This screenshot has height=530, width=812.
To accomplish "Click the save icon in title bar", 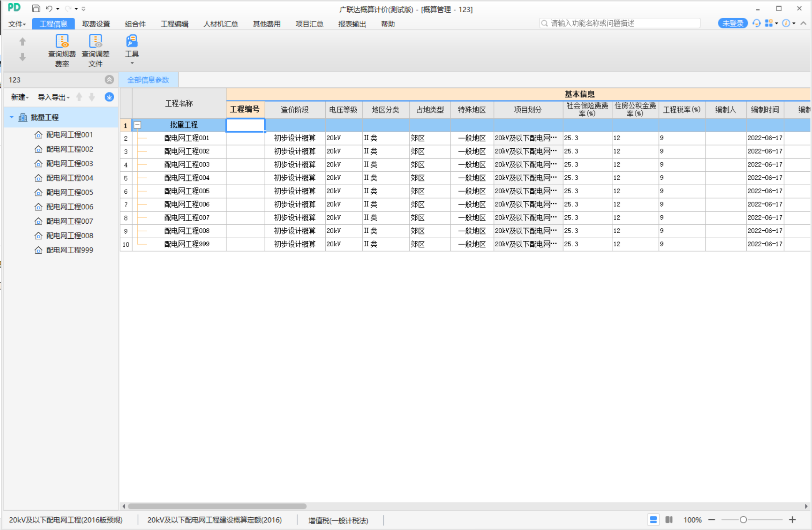I will 36,8.
